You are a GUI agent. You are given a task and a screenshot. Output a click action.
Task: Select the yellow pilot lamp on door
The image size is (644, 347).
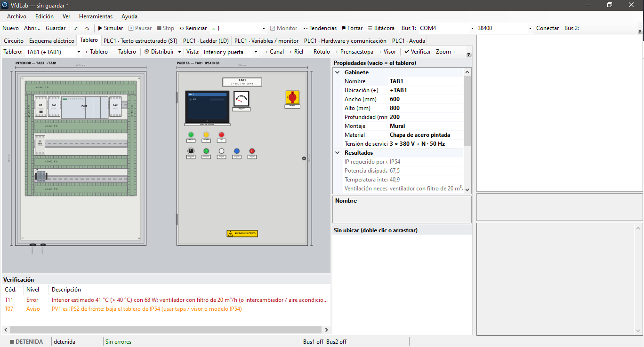[x=206, y=135]
